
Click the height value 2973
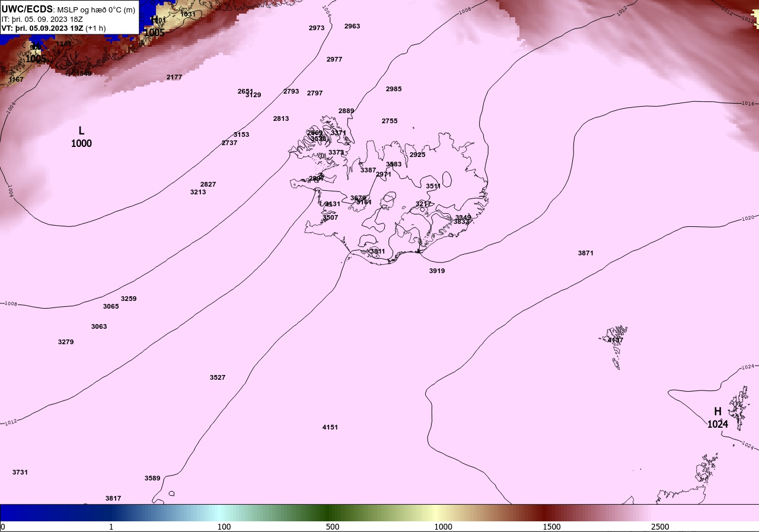point(317,28)
